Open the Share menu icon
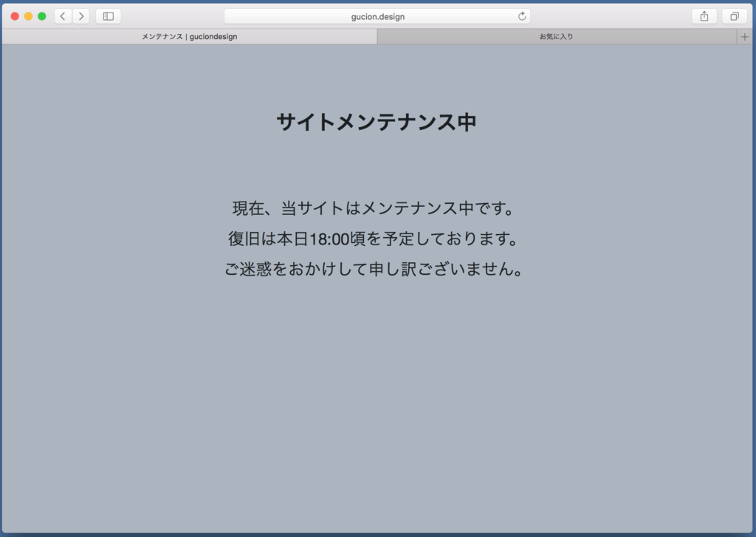756x537 pixels. pos(704,16)
